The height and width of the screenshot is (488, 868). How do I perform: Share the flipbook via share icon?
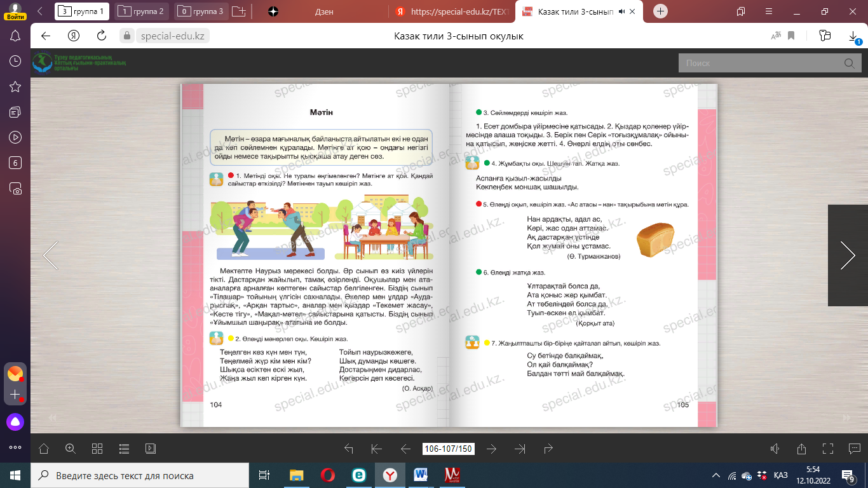801,449
